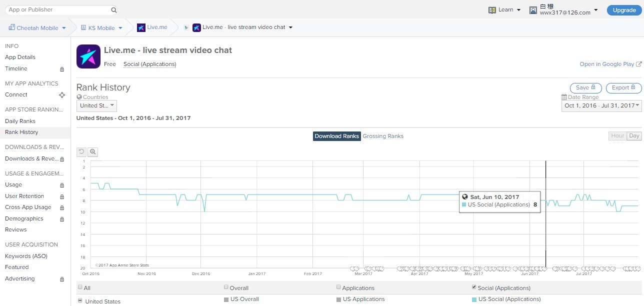Switch to the Grossing Ranks tab

383,136
